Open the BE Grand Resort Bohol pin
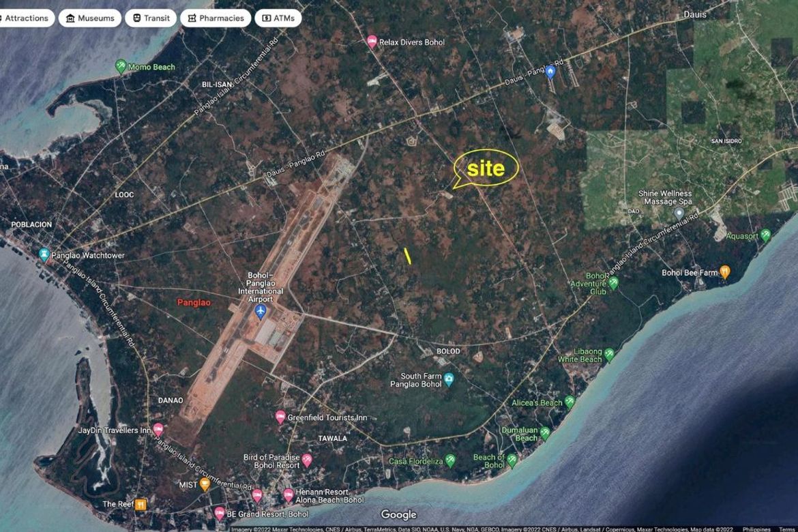This screenshot has height=532, width=798. pyautogui.click(x=220, y=513)
